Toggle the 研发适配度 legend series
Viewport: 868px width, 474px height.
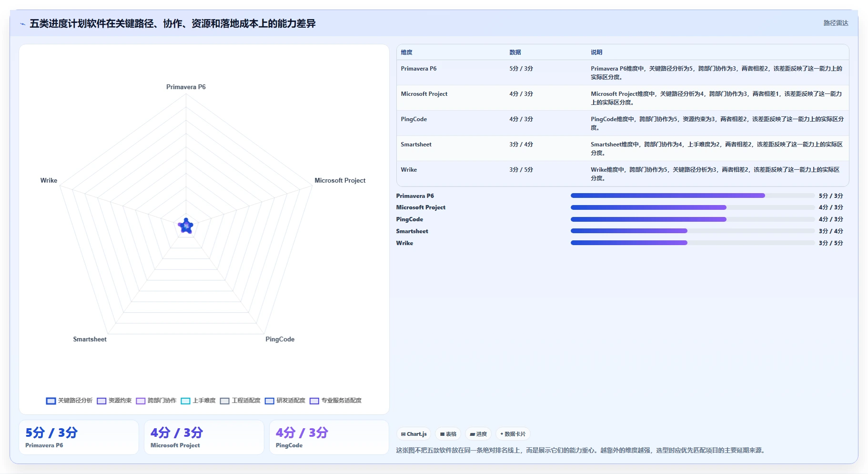(285, 401)
